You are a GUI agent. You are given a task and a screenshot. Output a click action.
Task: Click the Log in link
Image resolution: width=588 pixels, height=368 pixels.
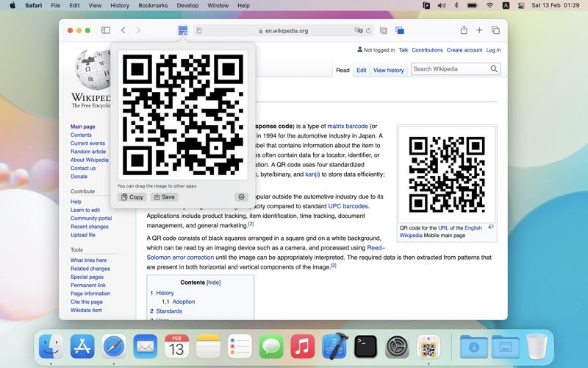point(493,50)
